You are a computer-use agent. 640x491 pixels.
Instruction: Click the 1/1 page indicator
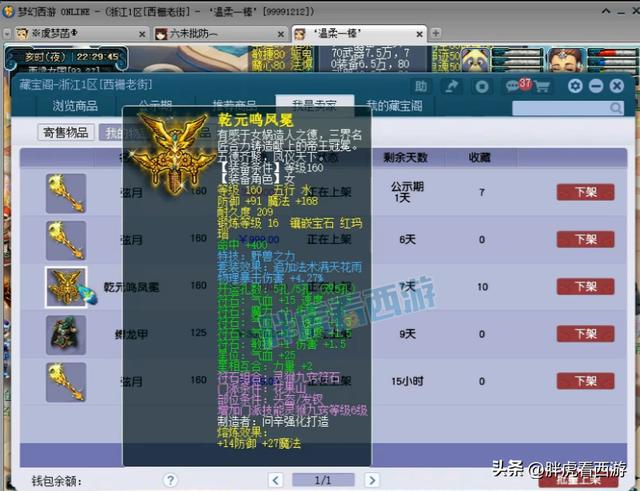tap(323, 480)
